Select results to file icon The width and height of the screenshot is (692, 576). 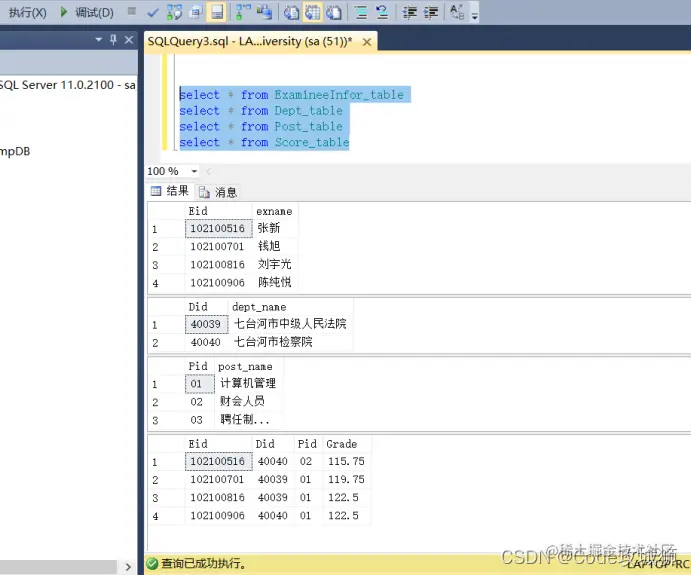point(334,12)
